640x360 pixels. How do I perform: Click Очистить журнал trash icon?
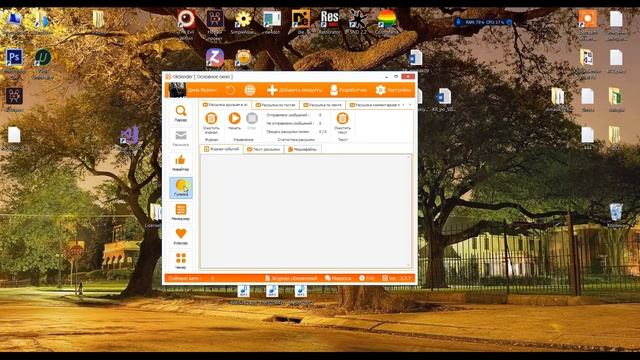(211, 123)
